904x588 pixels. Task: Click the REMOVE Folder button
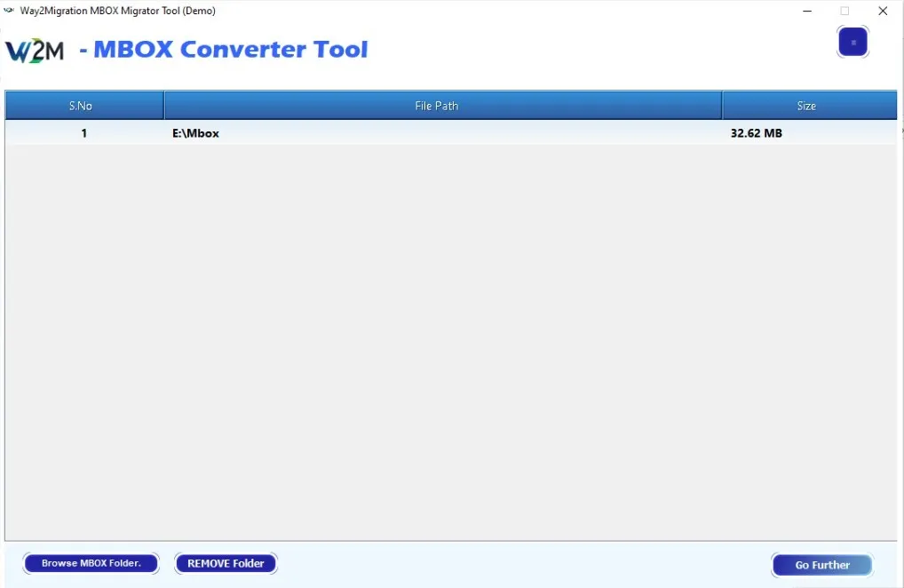point(226,563)
